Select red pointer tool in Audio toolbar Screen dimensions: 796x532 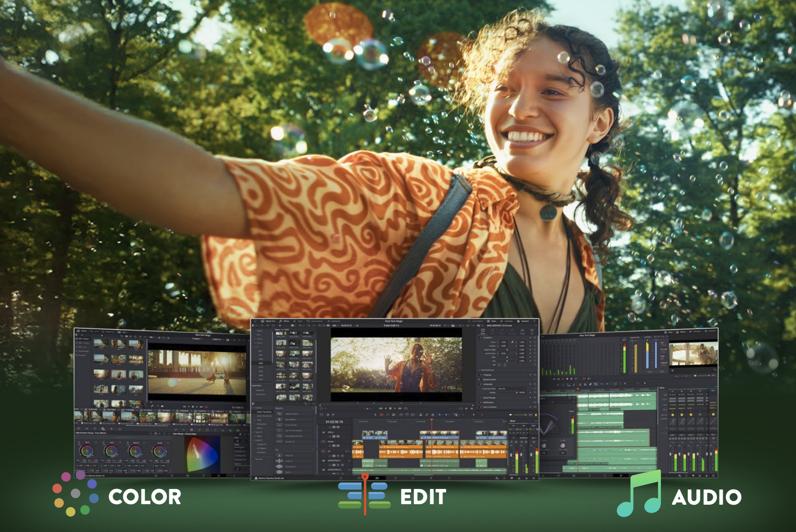[x=557, y=385]
